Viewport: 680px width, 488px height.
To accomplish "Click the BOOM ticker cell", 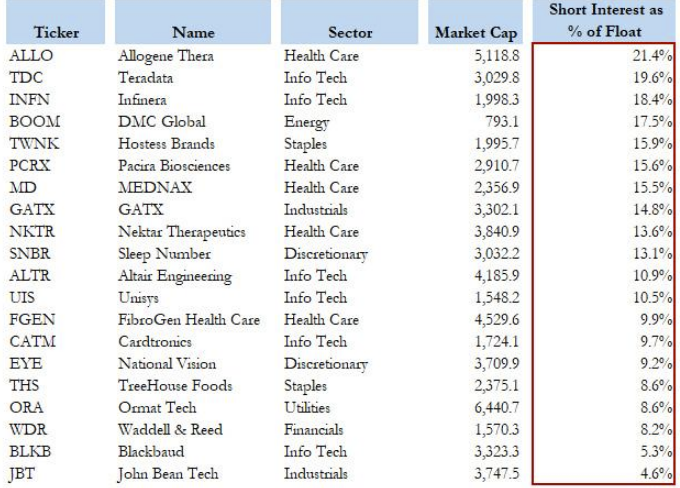I will point(33,122).
